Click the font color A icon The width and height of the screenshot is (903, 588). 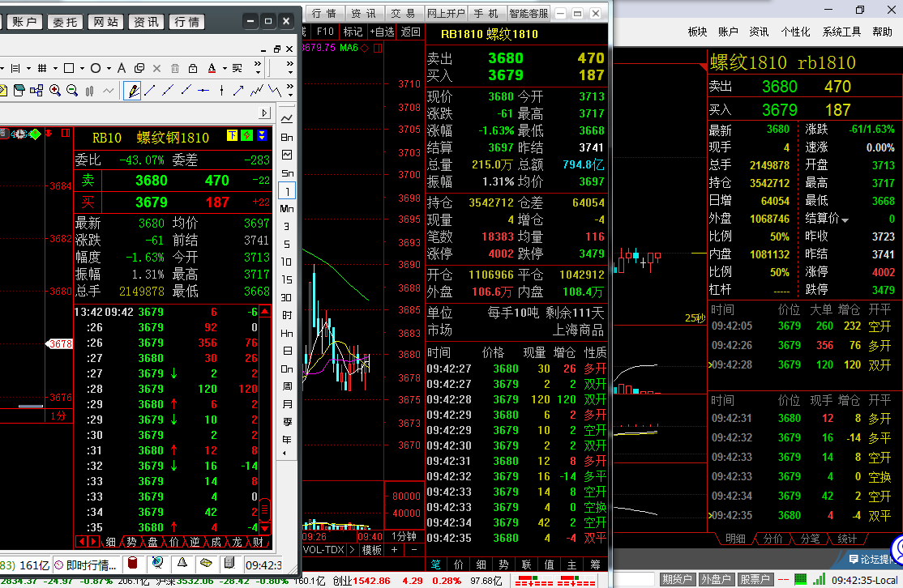(x=212, y=68)
